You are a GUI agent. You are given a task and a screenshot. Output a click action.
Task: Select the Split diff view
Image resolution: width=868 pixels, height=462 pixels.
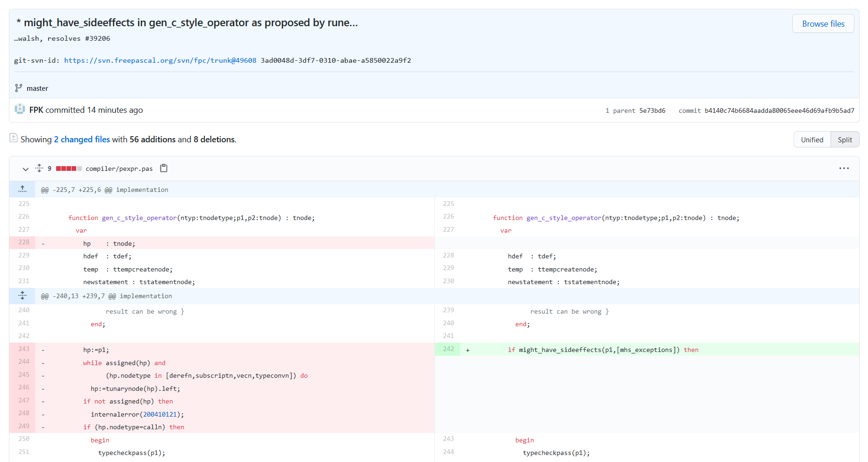coord(845,139)
